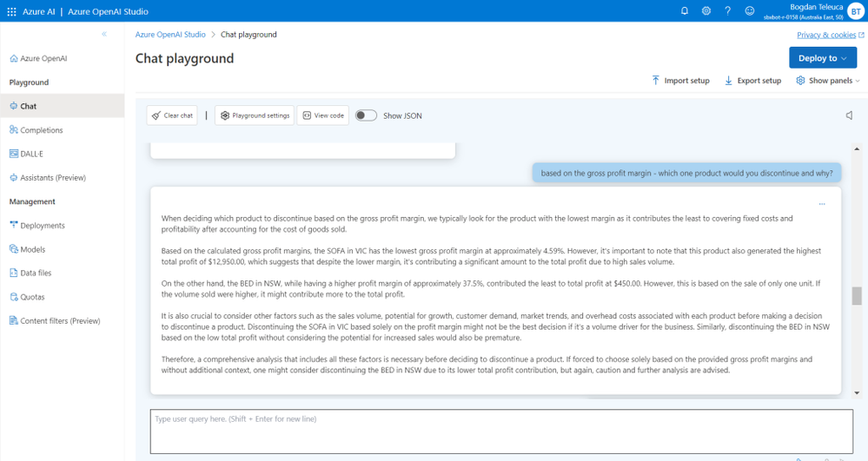Collapse the left navigation sidebar
This screenshot has height=461, width=868.
tap(104, 35)
